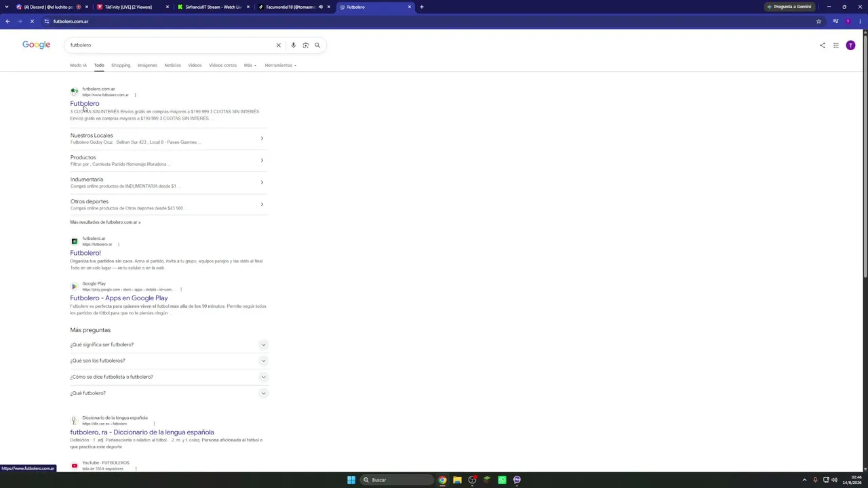The width and height of the screenshot is (868, 488).
Task: Expand question ¿Qué son los futboleros?
Action: pos(170,361)
